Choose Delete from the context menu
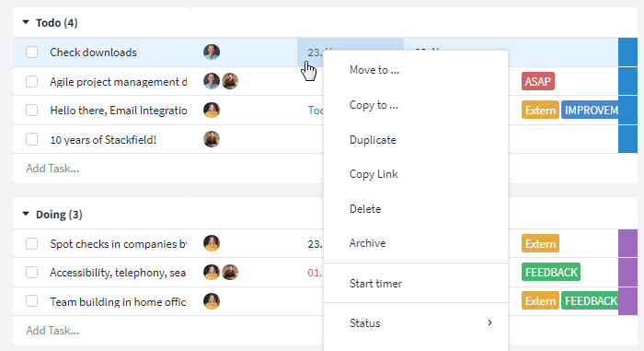 365,209
